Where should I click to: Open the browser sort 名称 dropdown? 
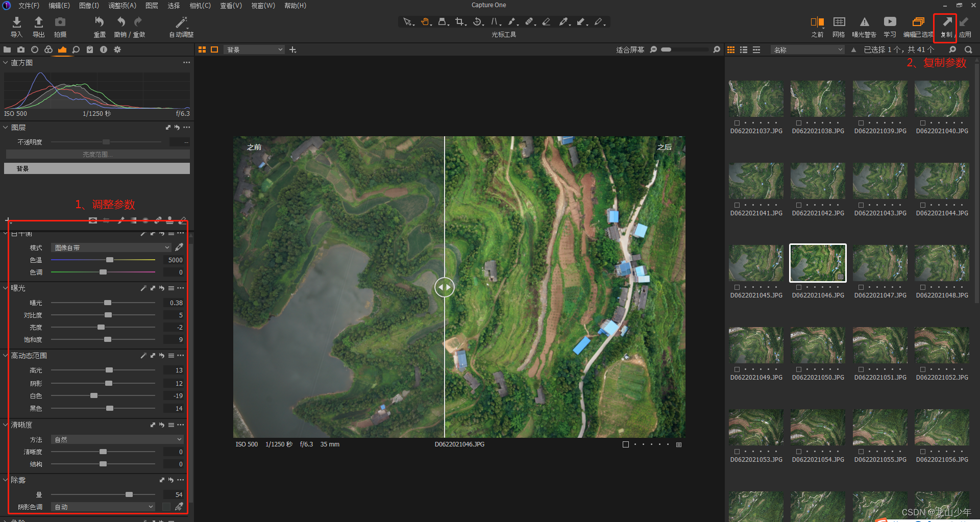(x=807, y=49)
